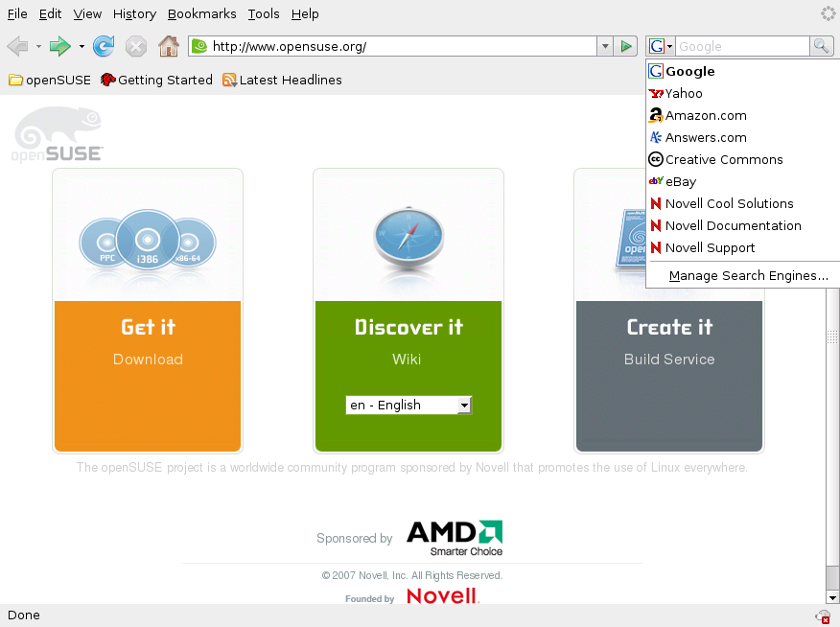Click the vertical scrollbar down arrow
840x627 pixels.
(x=832, y=597)
